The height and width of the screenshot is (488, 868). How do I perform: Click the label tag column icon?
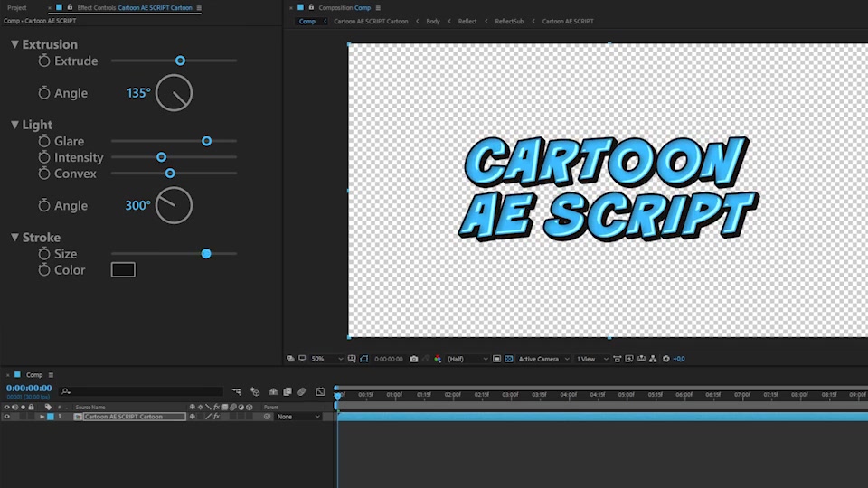[x=48, y=407]
